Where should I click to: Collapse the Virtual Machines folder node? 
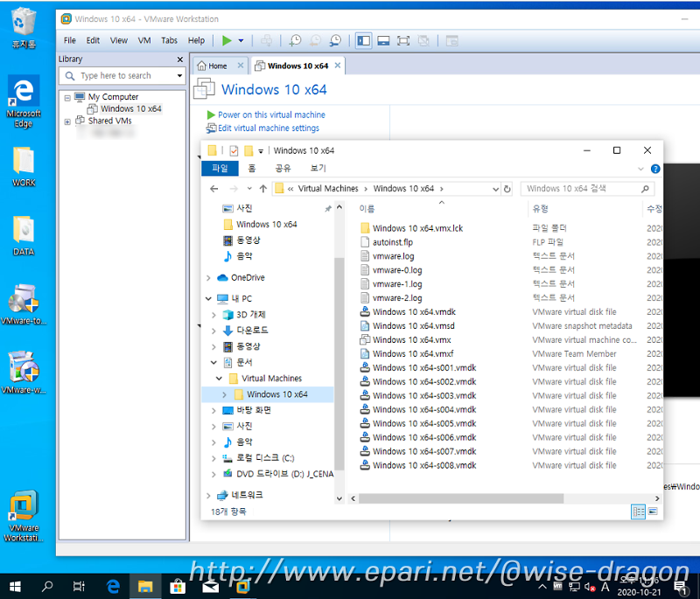click(x=219, y=379)
